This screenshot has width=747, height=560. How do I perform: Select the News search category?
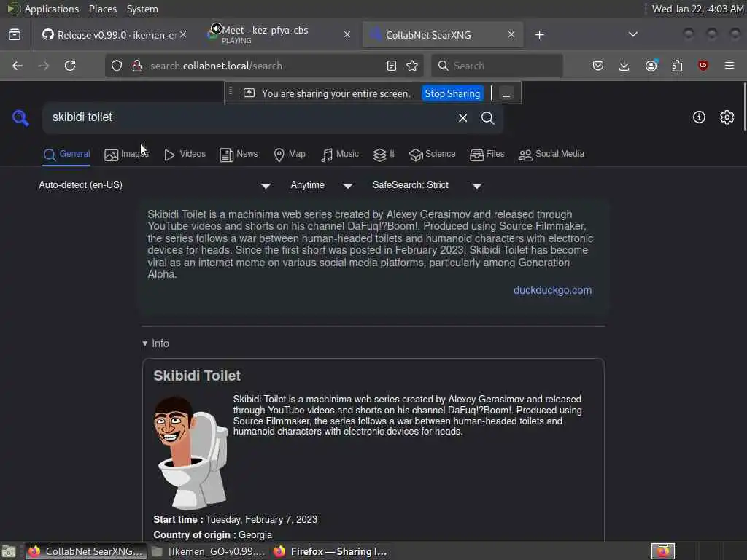pyautogui.click(x=239, y=155)
